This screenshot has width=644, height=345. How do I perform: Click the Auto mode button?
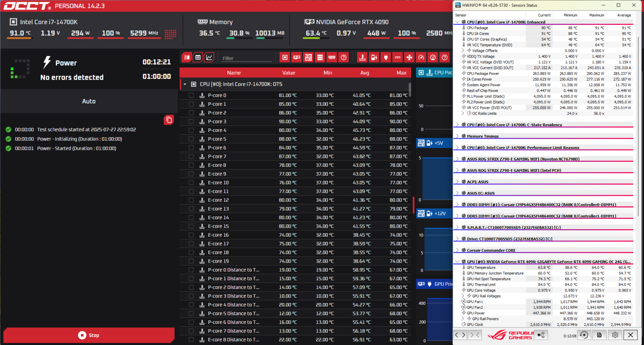(89, 101)
